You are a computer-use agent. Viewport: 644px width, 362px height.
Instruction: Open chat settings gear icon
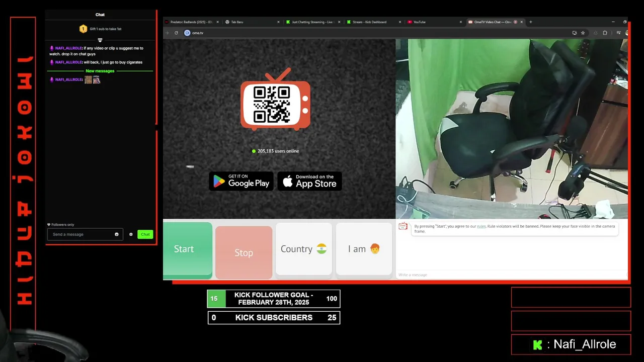[131, 234]
